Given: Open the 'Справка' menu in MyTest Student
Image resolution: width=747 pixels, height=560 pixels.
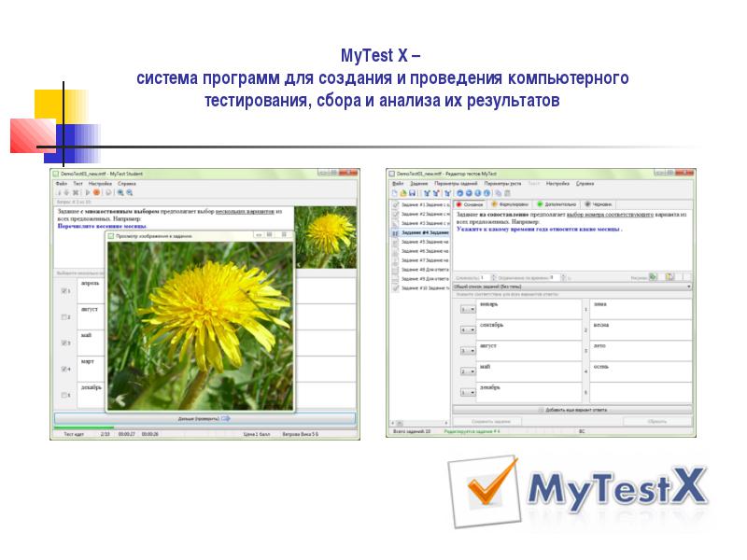Looking at the screenshot, I should point(127,183).
